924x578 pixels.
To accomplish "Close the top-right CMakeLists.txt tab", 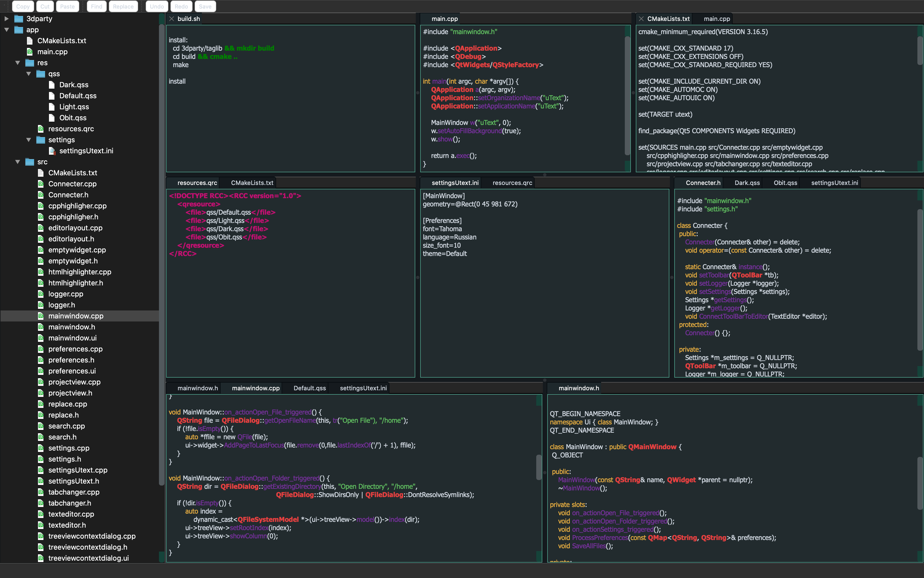I will pyautogui.click(x=642, y=19).
